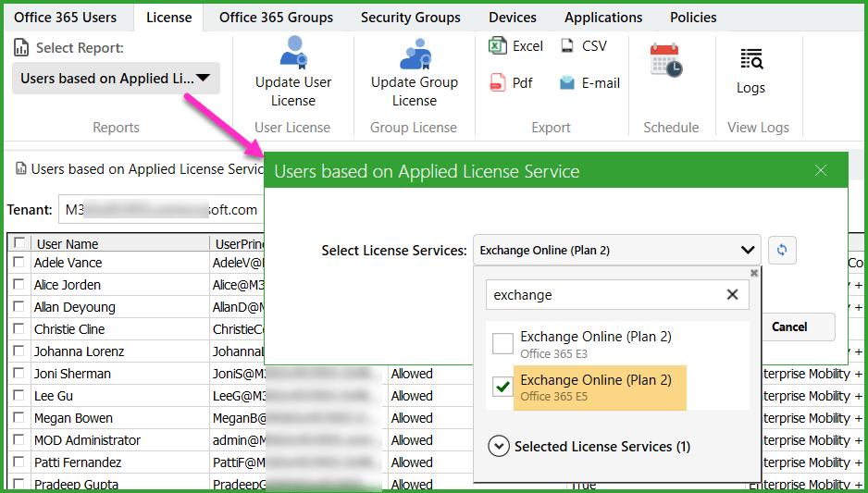868x493 pixels.
Task: Check the Johanna Lorenz row checkbox
Action: pyautogui.click(x=19, y=351)
